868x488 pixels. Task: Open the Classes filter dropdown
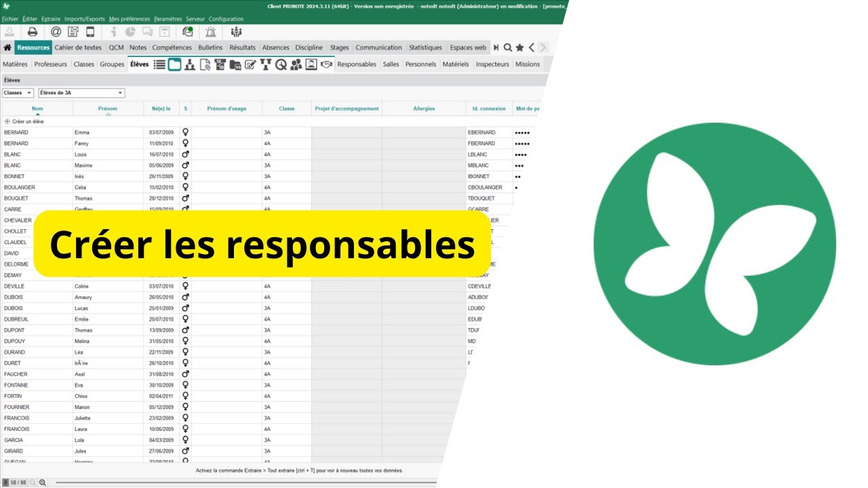click(18, 93)
